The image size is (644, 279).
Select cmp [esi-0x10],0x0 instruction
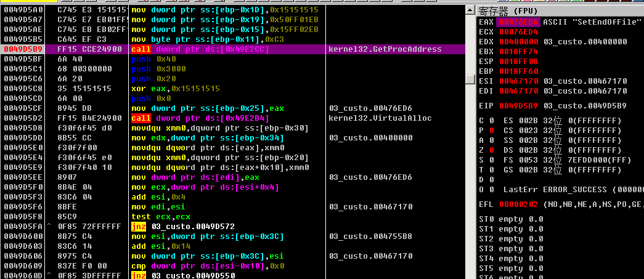click(x=208, y=265)
